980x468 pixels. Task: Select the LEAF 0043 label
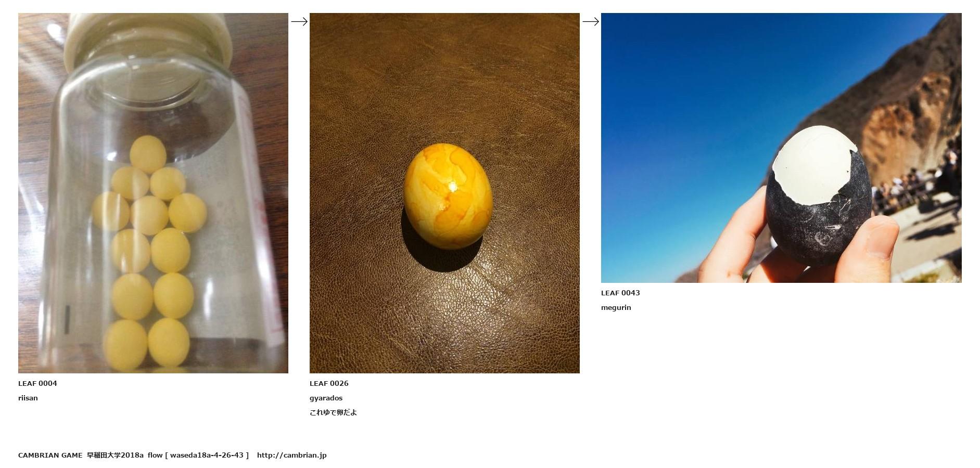[x=620, y=293]
